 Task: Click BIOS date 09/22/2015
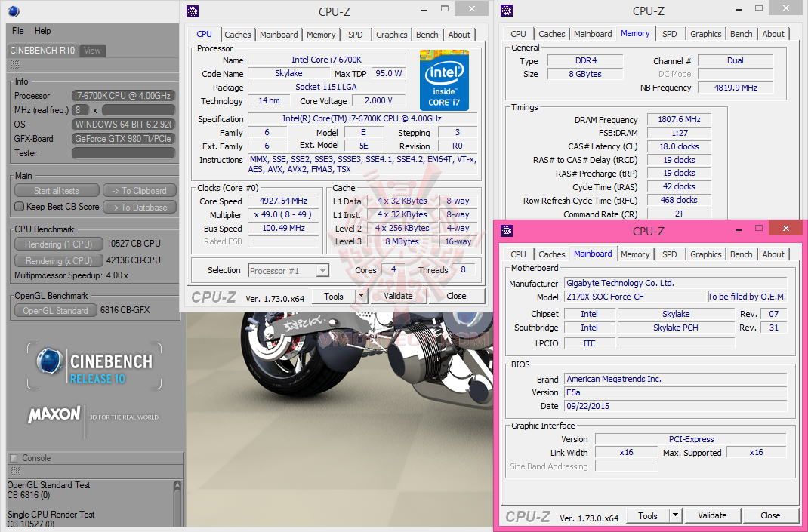point(676,406)
